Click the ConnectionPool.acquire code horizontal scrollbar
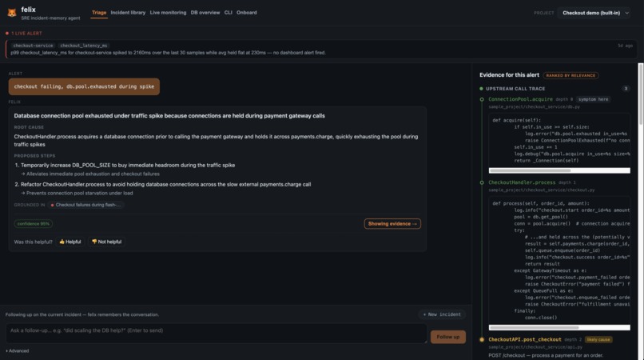 [x=530, y=170]
